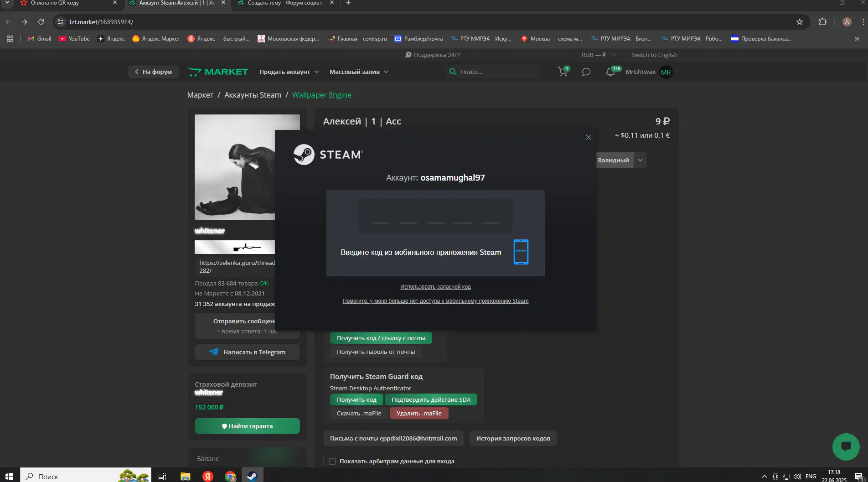Close the Аккаунт Steam Алексей tab
Screen dimensions: 868x482
coord(223,3)
